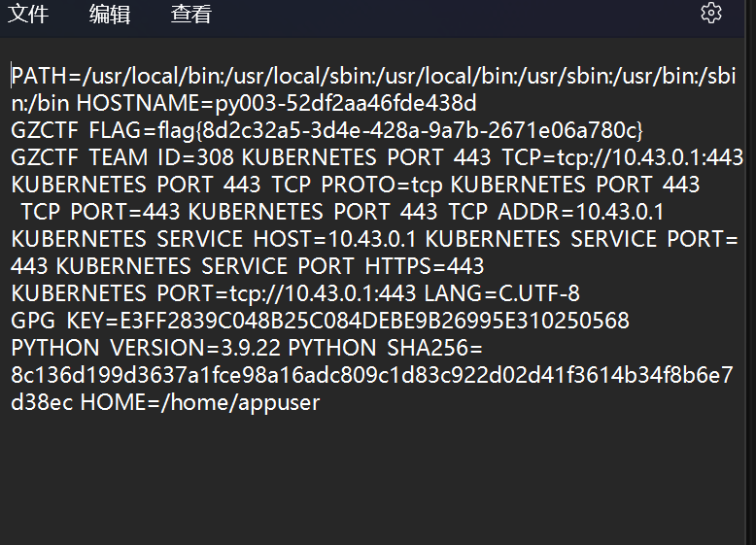The width and height of the screenshot is (756, 545).
Task: Click on SERVICE PORT HTTPS=443 text
Action: click(x=342, y=266)
